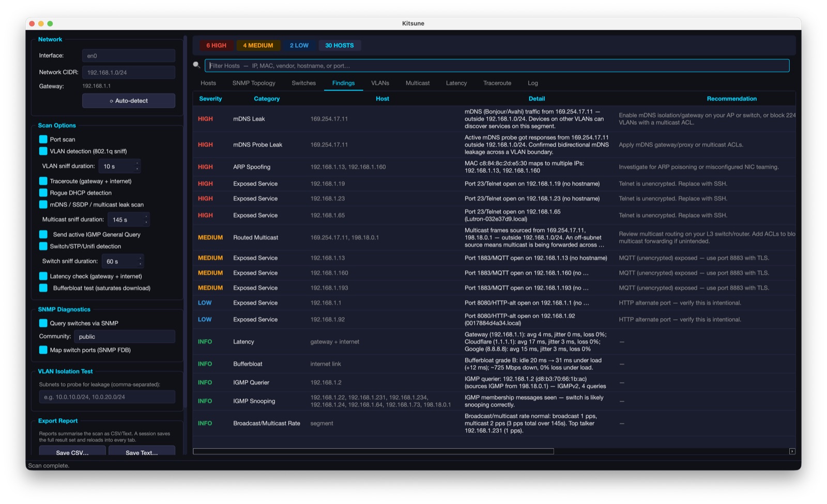Image resolution: width=827 pixels, height=504 pixels.
Task: Select Exposed Service row for 192.168.1.193
Action: 494,288
